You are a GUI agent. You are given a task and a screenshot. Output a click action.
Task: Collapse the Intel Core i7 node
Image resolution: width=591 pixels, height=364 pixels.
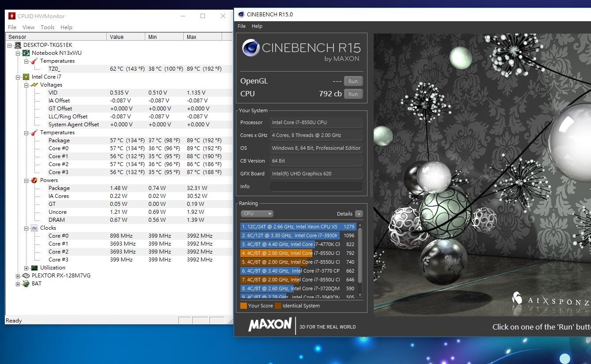coord(18,77)
